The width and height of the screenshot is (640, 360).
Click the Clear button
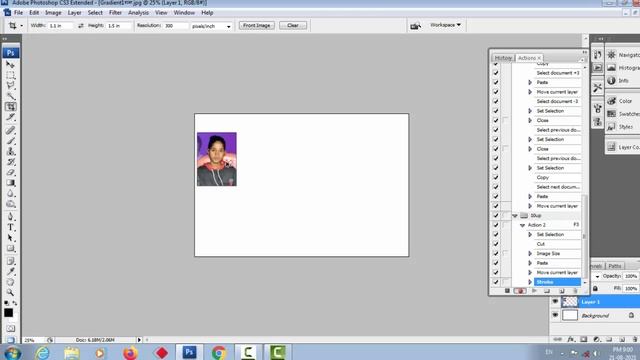pyautogui.click(x=293, y=25)
